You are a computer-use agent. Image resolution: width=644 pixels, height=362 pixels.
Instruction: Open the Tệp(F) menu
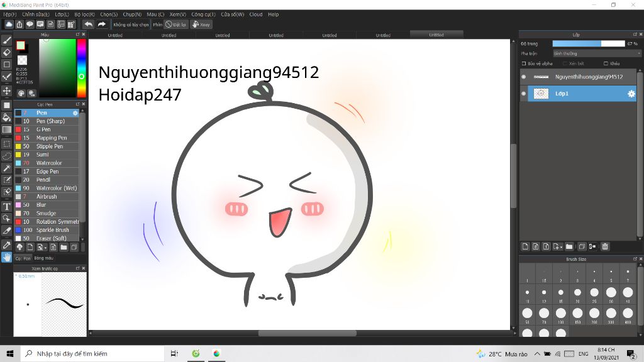point(10,14)
